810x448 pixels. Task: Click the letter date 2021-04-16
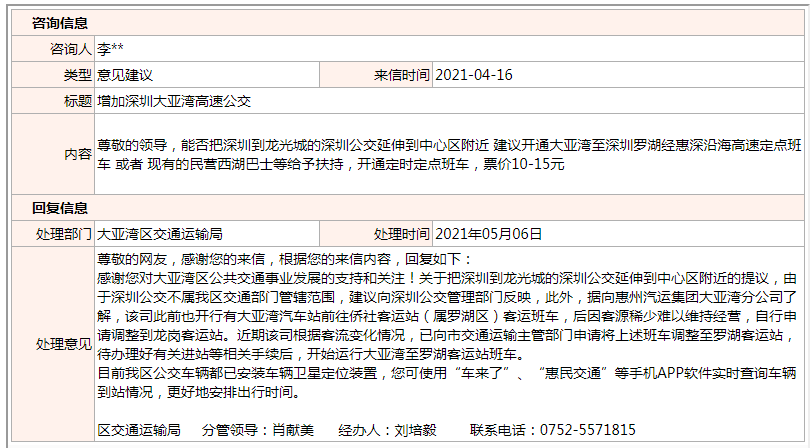tap(475, 75)
